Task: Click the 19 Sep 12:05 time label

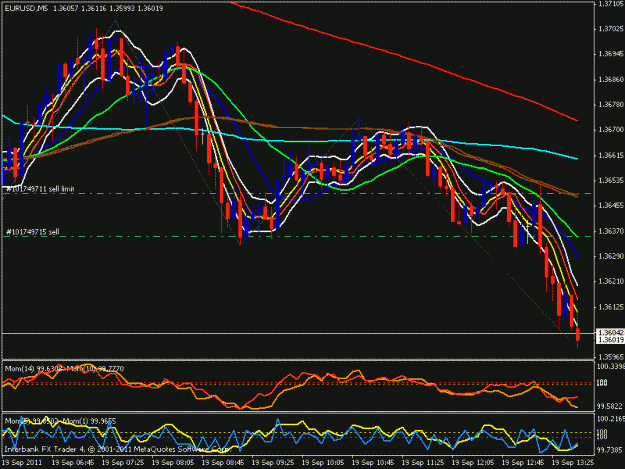Action: [473, 463]
